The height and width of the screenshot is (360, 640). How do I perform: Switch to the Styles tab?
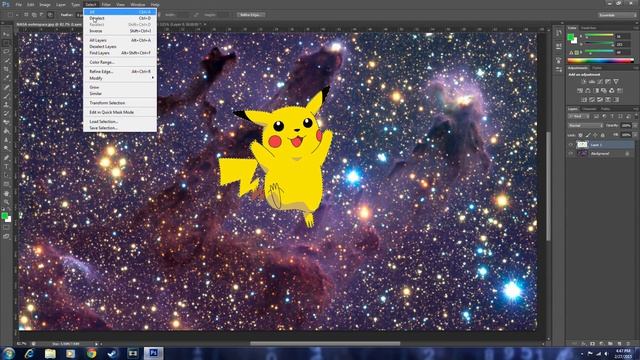(597, 68)
